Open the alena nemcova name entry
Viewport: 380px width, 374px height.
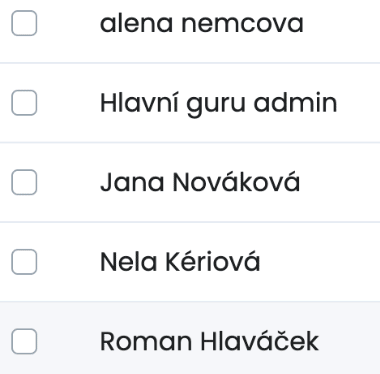click(202, 23)
